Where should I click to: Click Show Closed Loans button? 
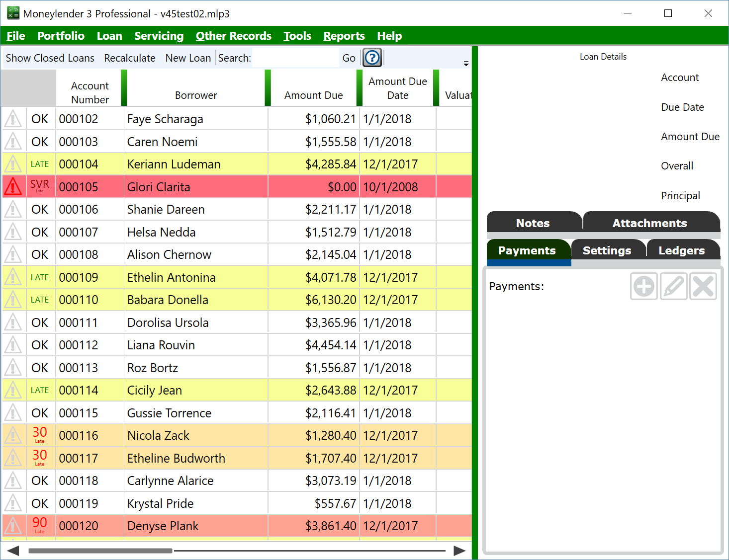(x=50, y=58)
